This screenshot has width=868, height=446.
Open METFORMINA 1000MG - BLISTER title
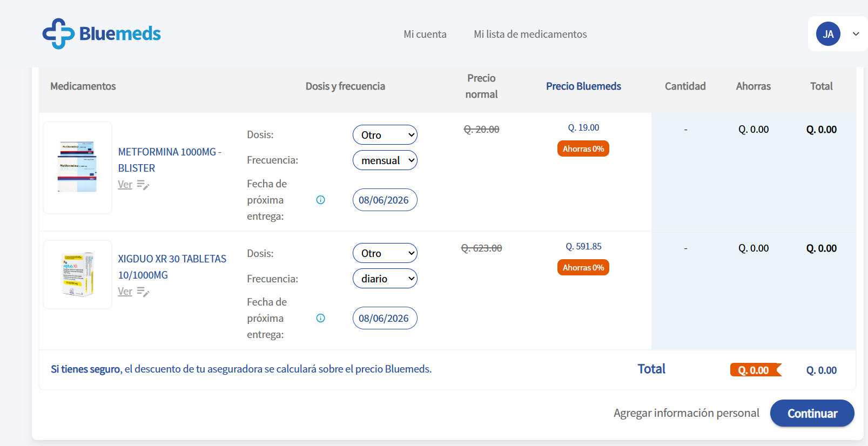coord(170,160)
